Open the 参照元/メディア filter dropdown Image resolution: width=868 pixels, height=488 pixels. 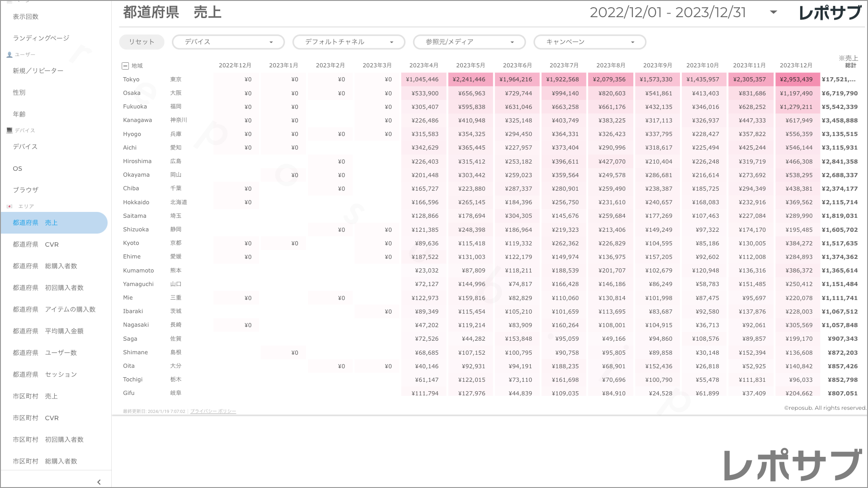coord(469,42)
